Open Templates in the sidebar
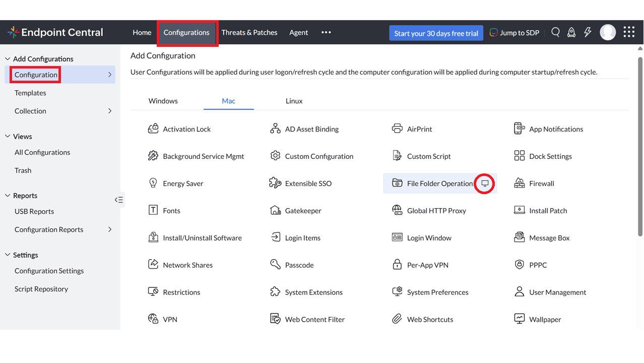The width and height of the screenshot is (644, 363). [x=30, y=93]
